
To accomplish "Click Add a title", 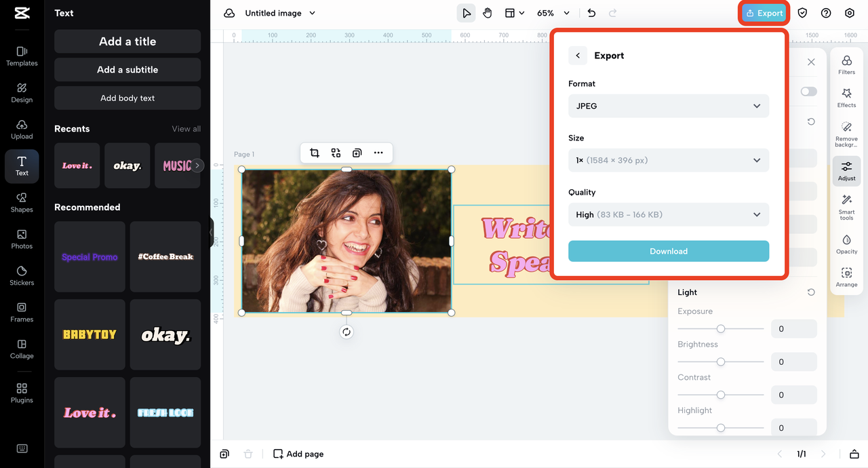I will [127, 41].
